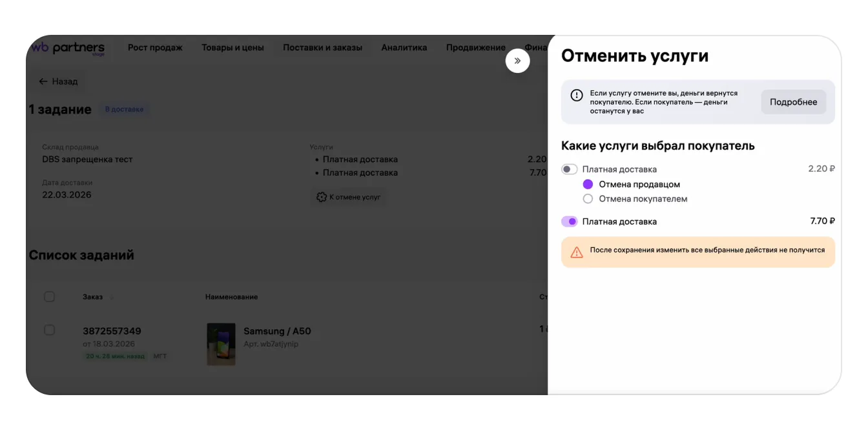Toggle the 2.20 ₽ Платная доставка switch

click(x=569, y=169)
